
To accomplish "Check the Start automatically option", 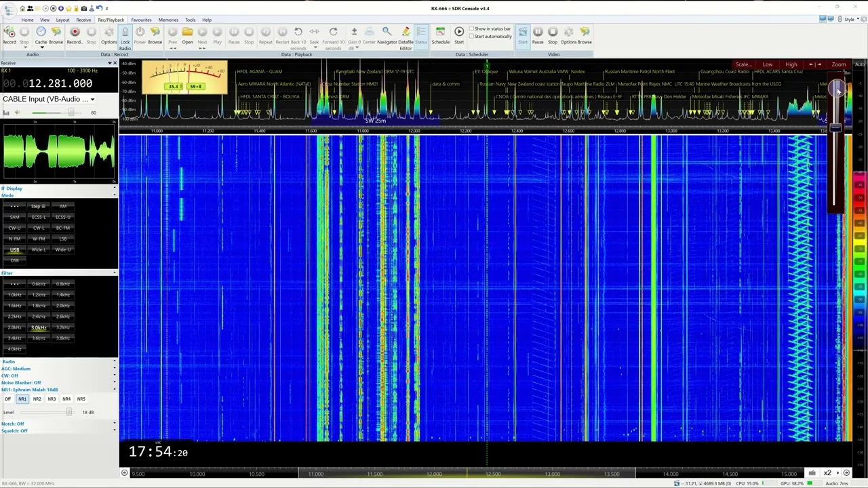I will pyautogui.click(x=472, y=37).
